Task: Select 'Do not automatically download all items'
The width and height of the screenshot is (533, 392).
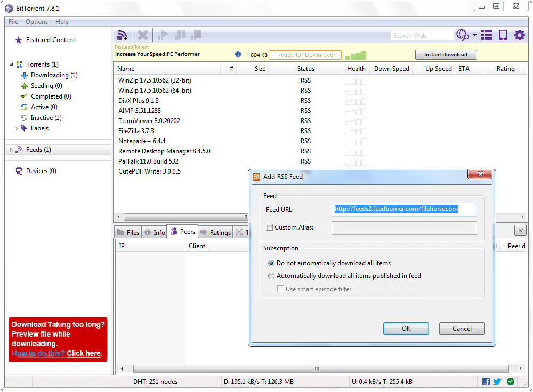Action: click(271, 263)
